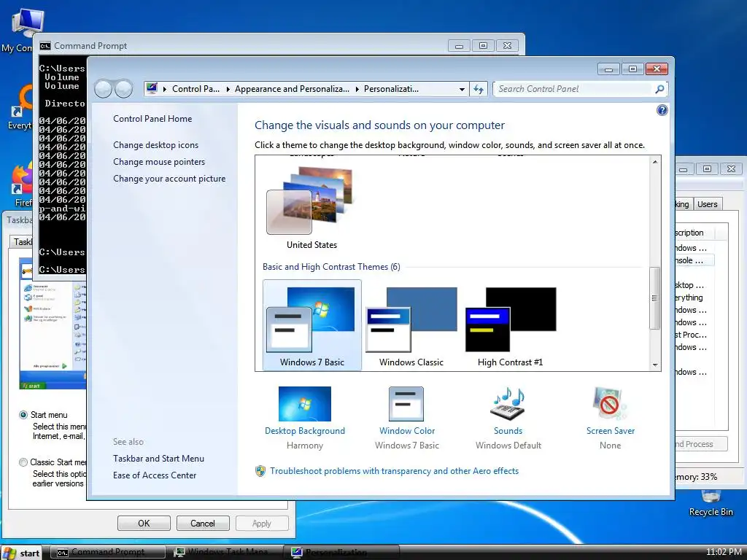Expand the chevron before Appearance and Personalization
Viewport: 747px width, 560px height.
click(228, 89)
